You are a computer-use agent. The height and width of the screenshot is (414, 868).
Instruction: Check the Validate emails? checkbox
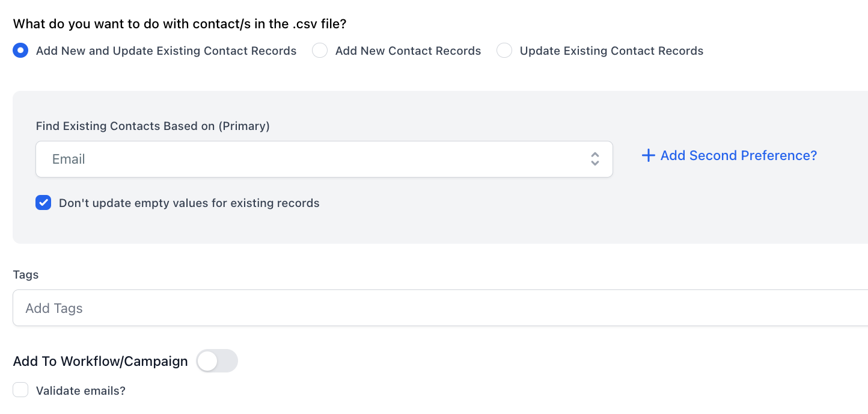pos(20,391)
